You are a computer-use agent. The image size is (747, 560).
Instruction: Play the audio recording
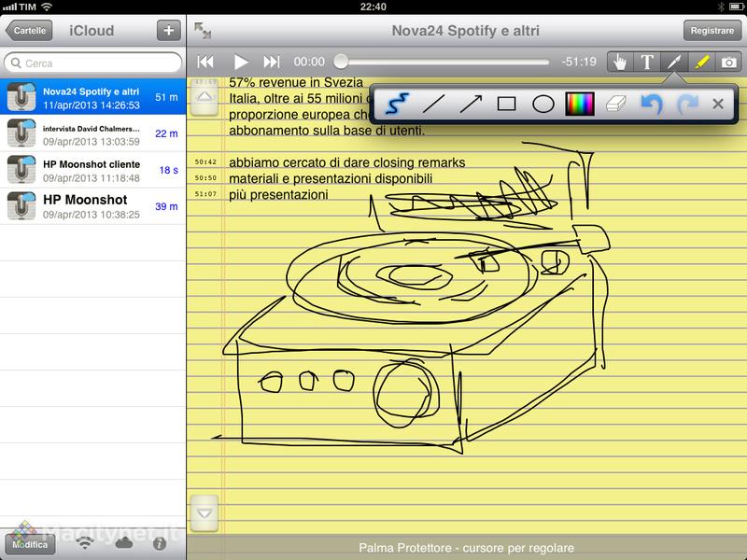pos(241,62)
